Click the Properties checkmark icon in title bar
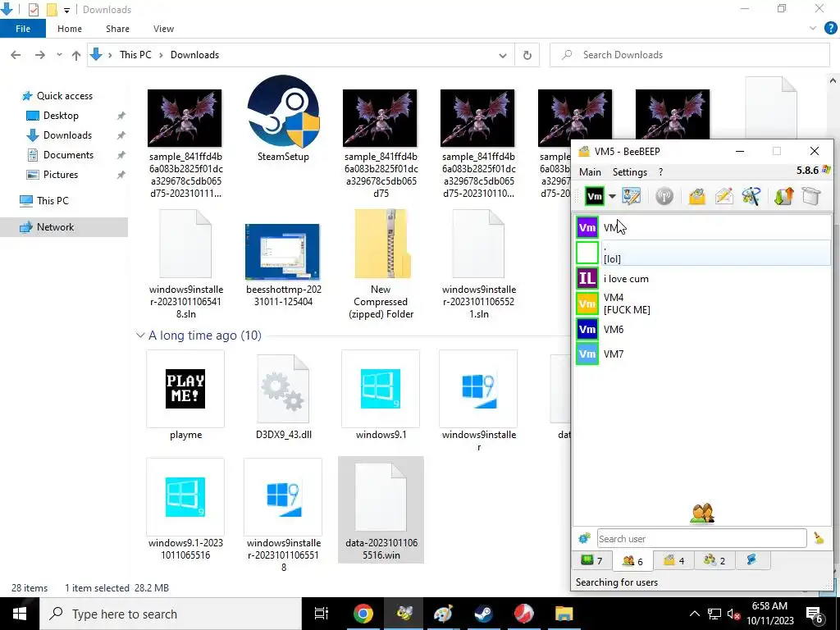840x630 pixels. [x=33, y=10]
